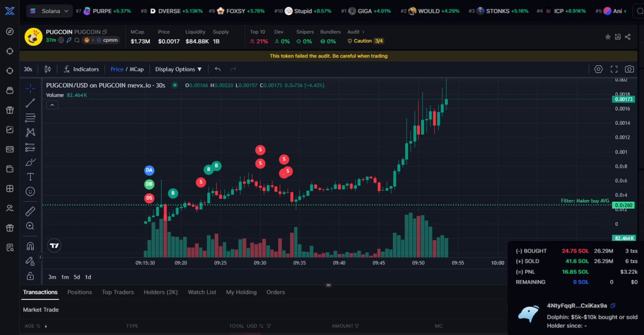Screen dimensions: 644x335
Task: Collapse the chart legend arrow
Action: [52, 105]
